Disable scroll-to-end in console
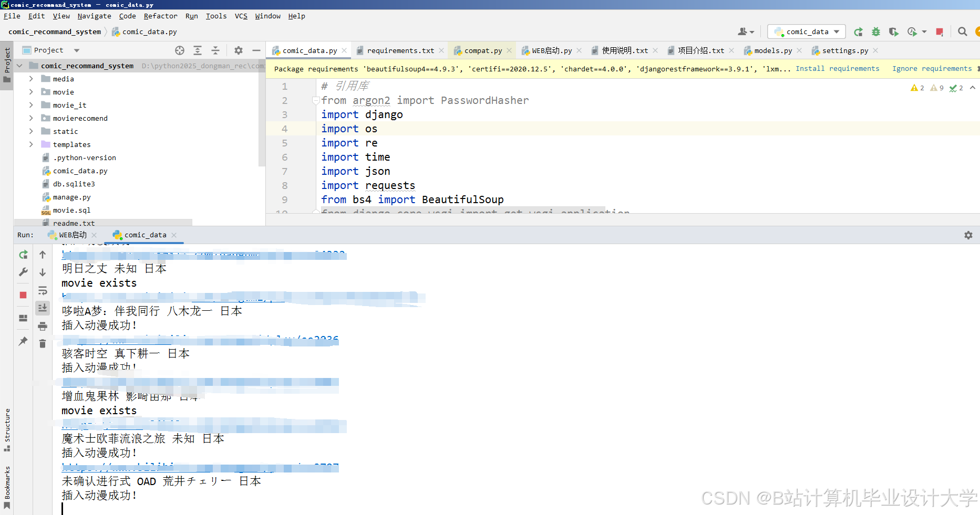980x515 pixels. (x=43, y=308)
